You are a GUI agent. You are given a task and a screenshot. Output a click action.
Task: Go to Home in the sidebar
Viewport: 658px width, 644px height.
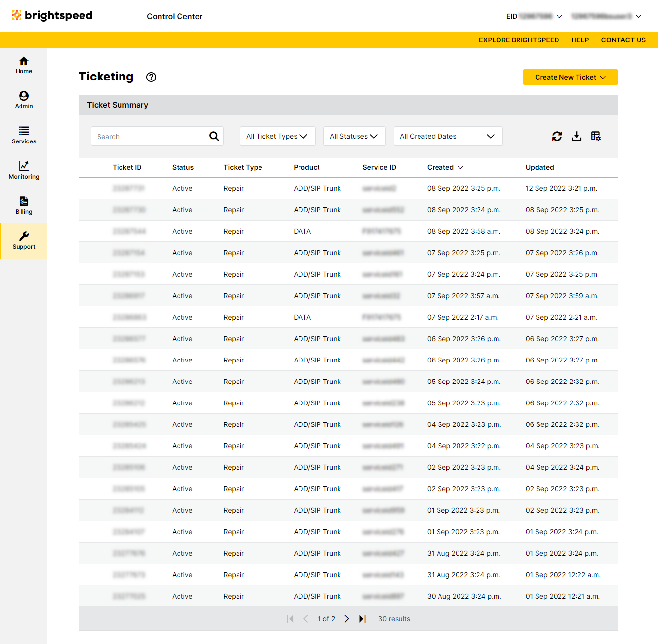point(23,65)
